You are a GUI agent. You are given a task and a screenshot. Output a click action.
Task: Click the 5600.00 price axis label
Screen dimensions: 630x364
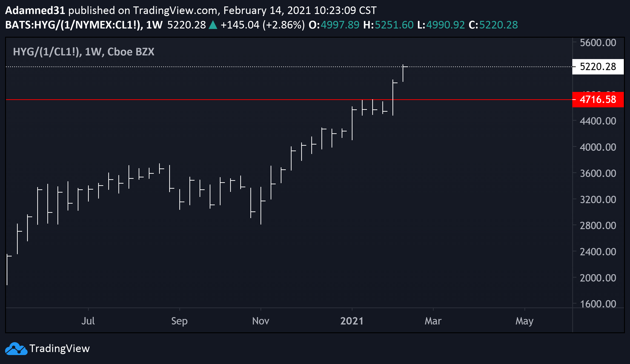pyautogui.click(x=598, y=43)
